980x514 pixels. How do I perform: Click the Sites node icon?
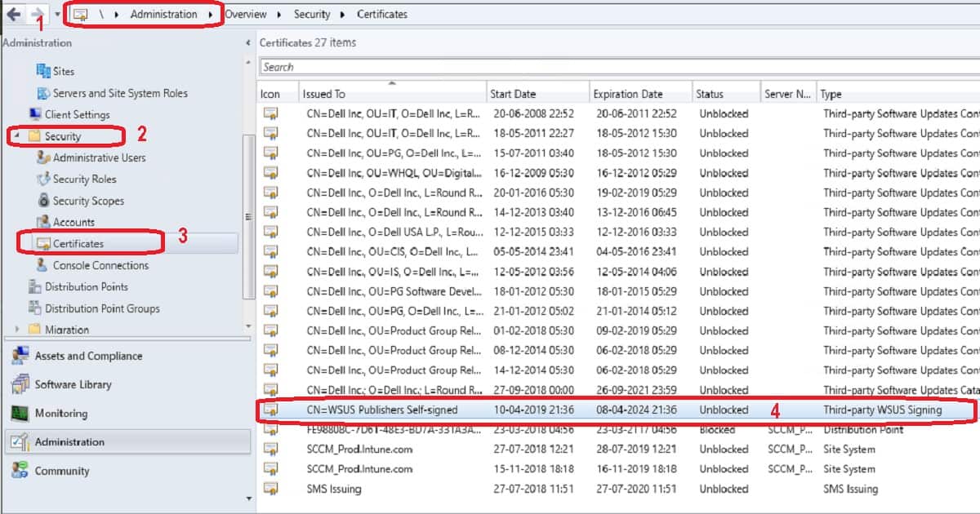[43, 72]
